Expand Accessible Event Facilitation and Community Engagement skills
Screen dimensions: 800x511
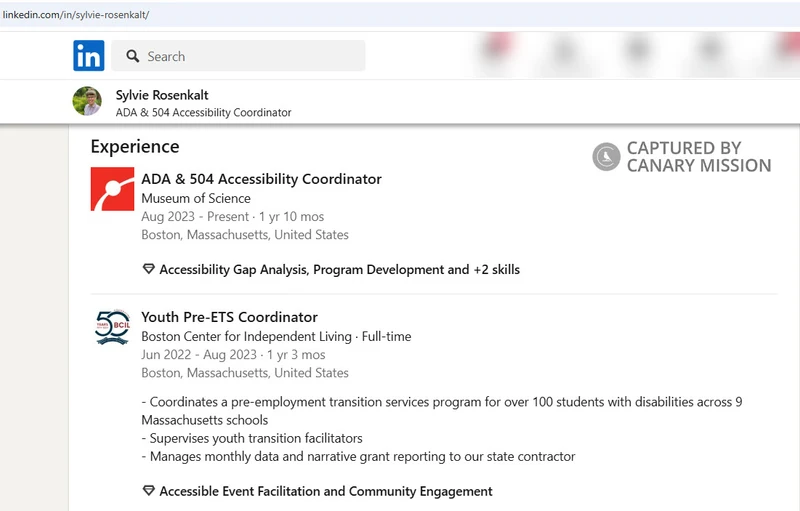pos(326,491)
